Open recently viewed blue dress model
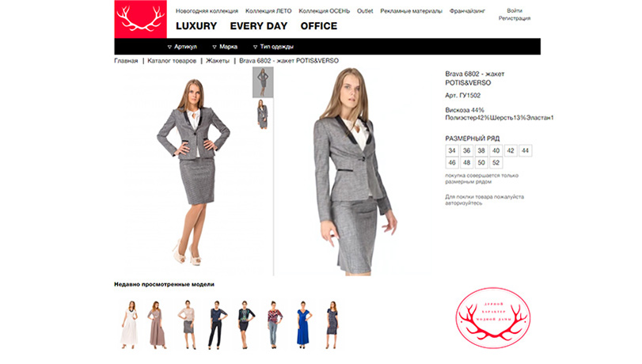 (303, 324)
